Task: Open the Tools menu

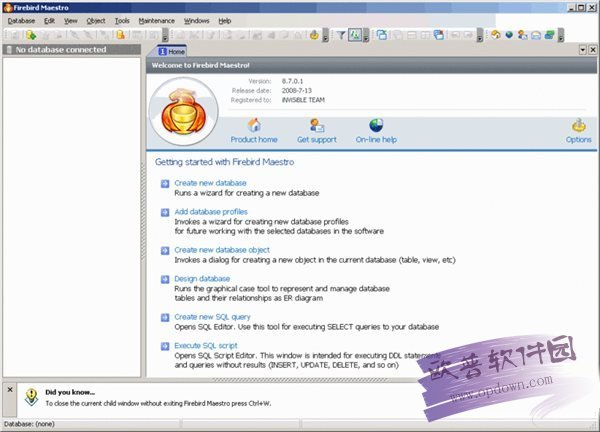Action: pos(122,21)
